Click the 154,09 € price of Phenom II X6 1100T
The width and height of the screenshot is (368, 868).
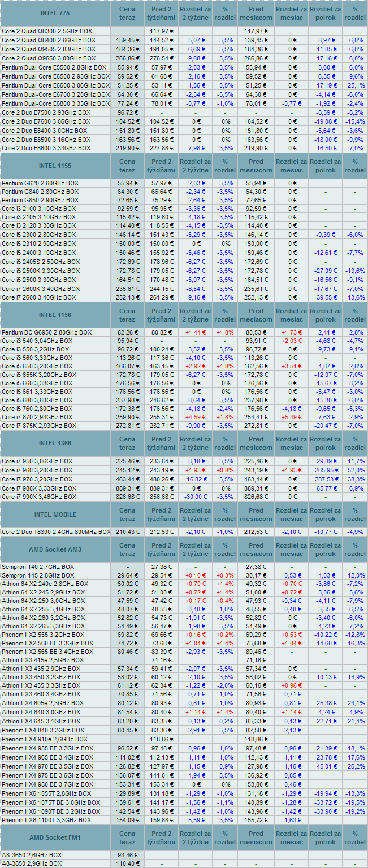(x=127, y=819)
